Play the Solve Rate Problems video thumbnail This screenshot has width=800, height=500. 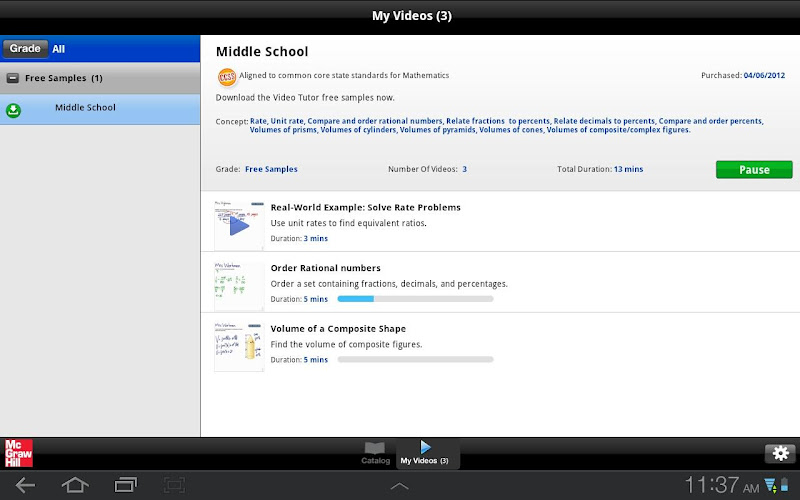tap(239, 225)
